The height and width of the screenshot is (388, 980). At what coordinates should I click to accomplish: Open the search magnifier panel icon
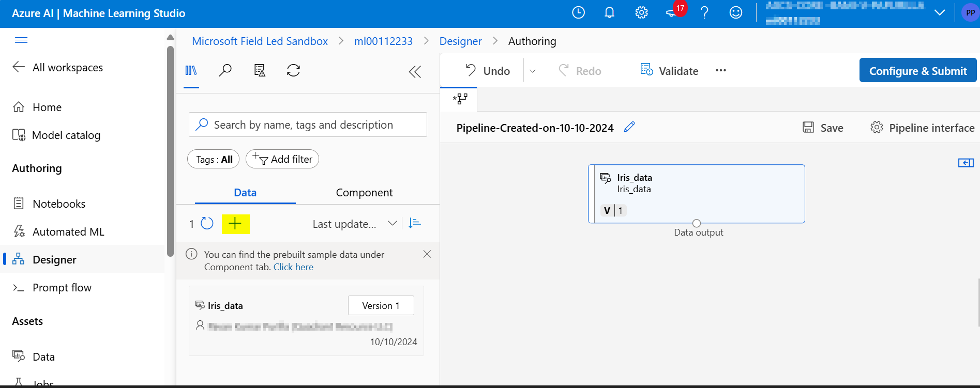(225, 70)
